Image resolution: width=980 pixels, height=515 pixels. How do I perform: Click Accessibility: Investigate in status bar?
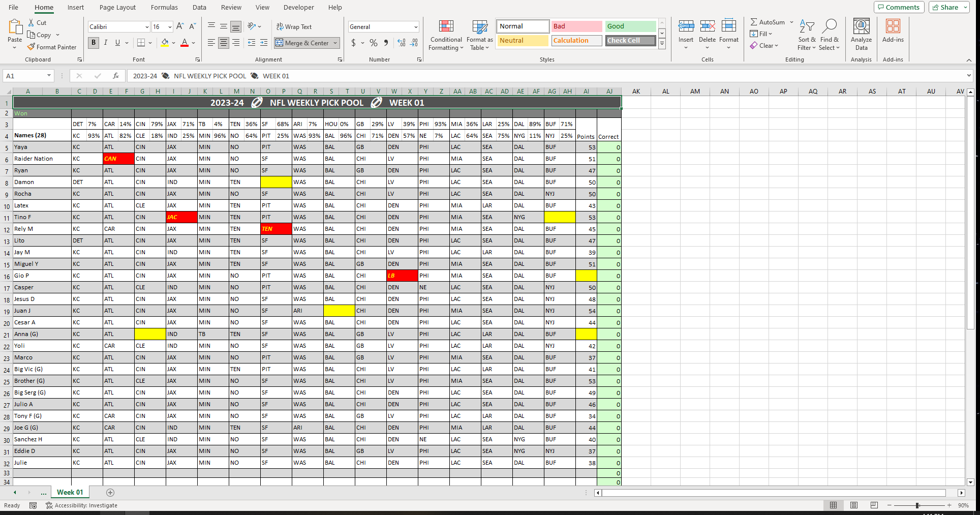81,505
